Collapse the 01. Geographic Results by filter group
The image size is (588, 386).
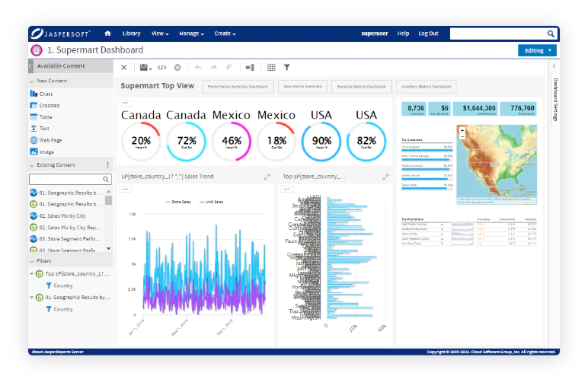pyautogui.click(x=31, y=297)
